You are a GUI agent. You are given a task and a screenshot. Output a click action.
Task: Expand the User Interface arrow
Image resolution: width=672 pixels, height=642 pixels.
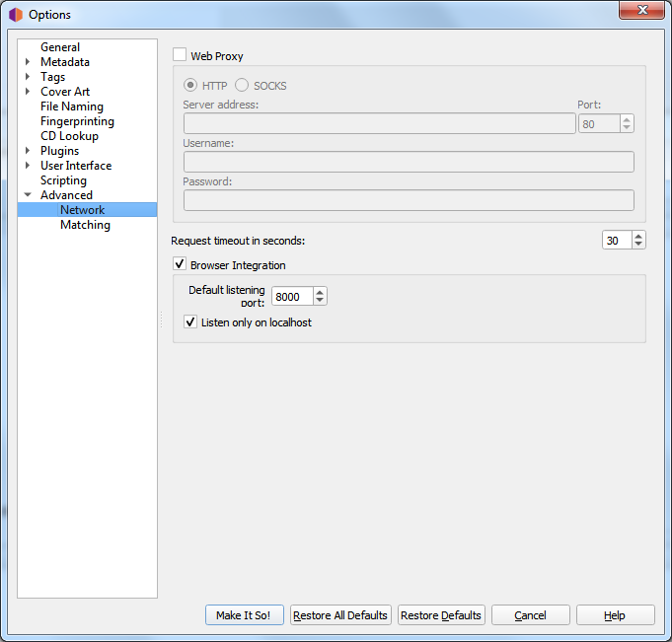[28, 166]
